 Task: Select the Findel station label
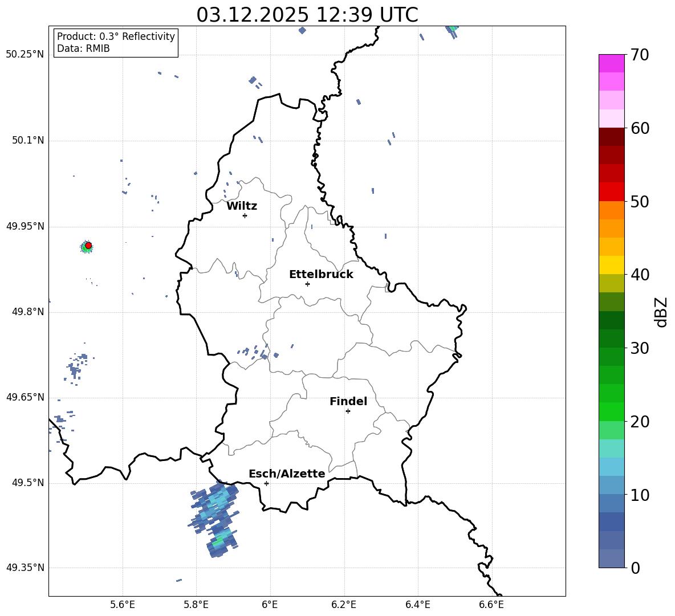(348, 401)
